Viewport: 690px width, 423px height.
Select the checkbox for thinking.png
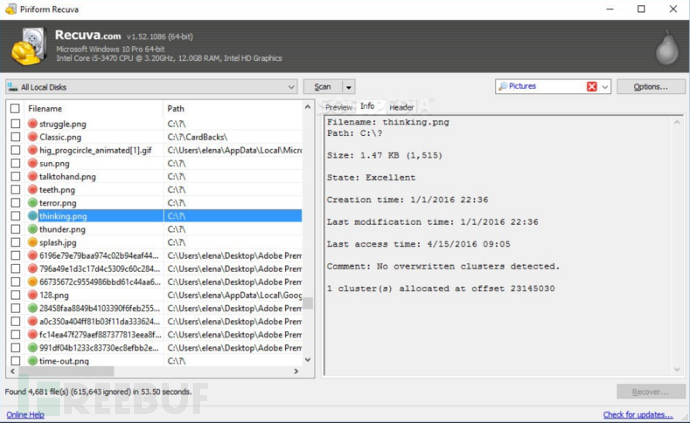(15, 216)
